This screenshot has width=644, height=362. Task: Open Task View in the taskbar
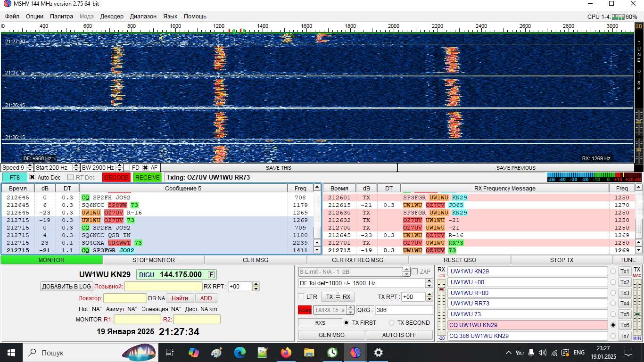(170, 352)
